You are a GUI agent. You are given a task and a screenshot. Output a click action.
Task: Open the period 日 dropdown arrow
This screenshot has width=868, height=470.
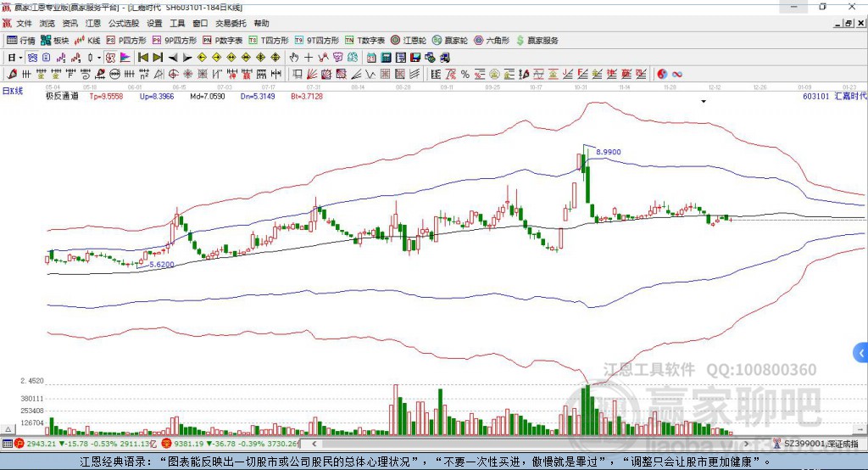(20, 58)
